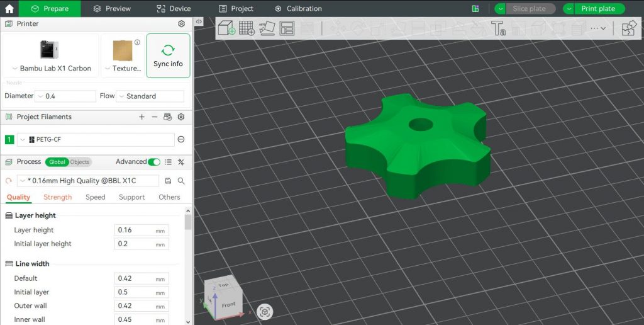The image size is (644, 325).
Task: Click the Home icon
Action: tap(9, 9)
